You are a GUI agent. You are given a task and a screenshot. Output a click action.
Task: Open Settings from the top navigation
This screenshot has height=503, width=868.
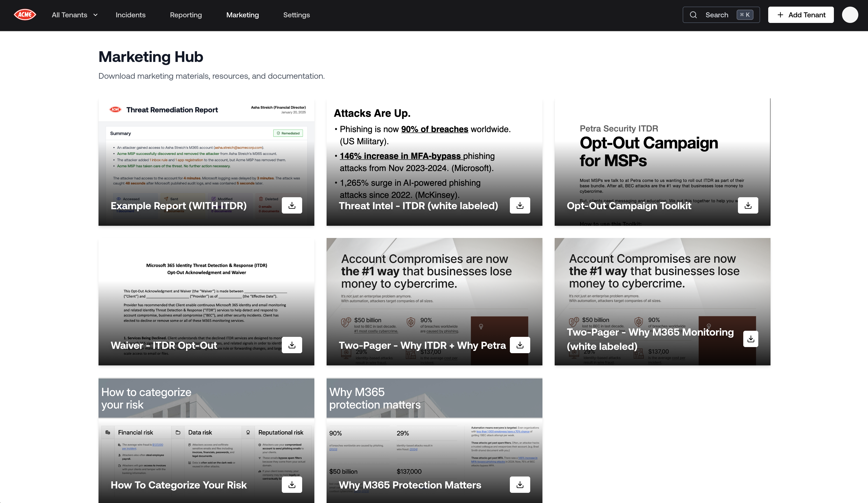(296, 15)
